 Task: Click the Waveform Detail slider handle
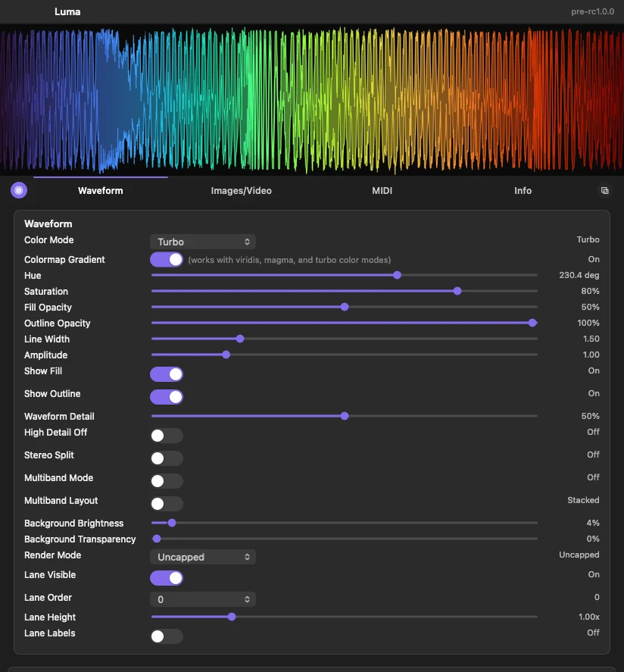pos(345,416)
